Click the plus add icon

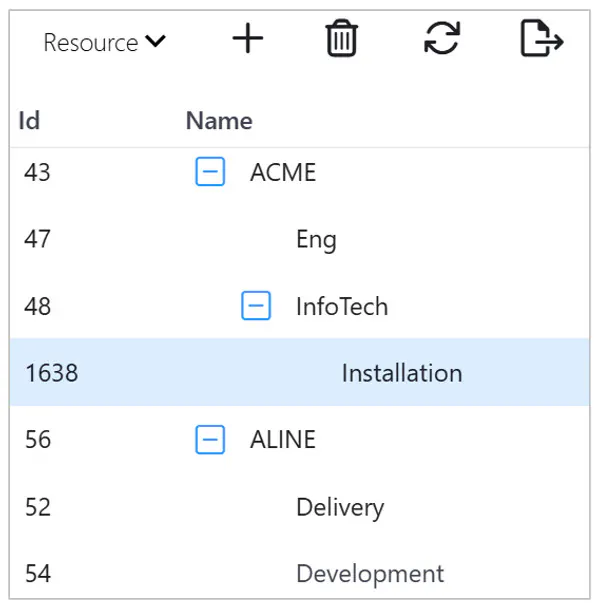[248, 38]
